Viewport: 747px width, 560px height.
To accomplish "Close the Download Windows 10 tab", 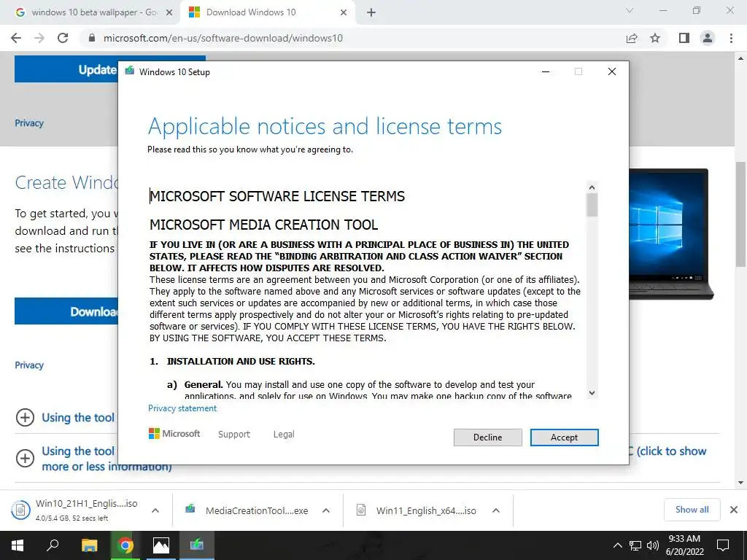I will 344,13.
